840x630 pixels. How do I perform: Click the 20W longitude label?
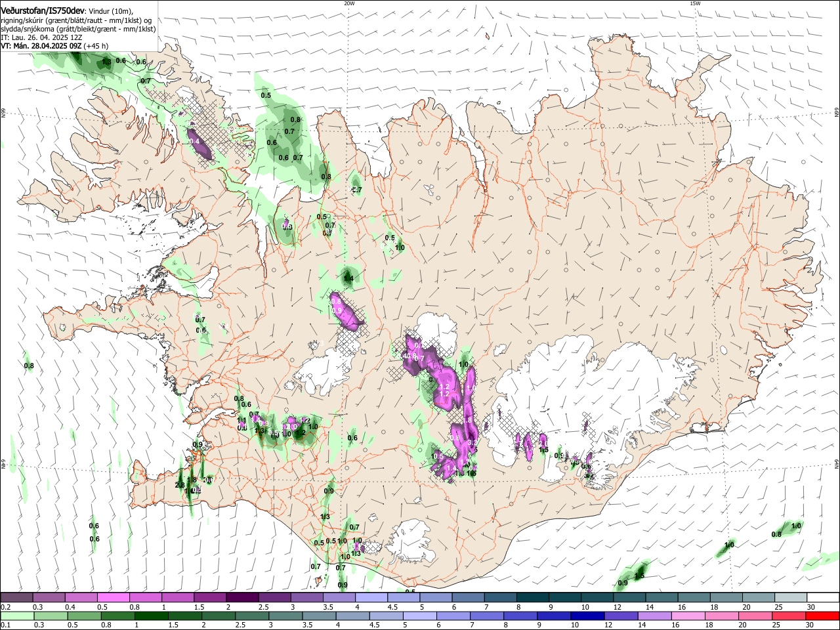349,3
